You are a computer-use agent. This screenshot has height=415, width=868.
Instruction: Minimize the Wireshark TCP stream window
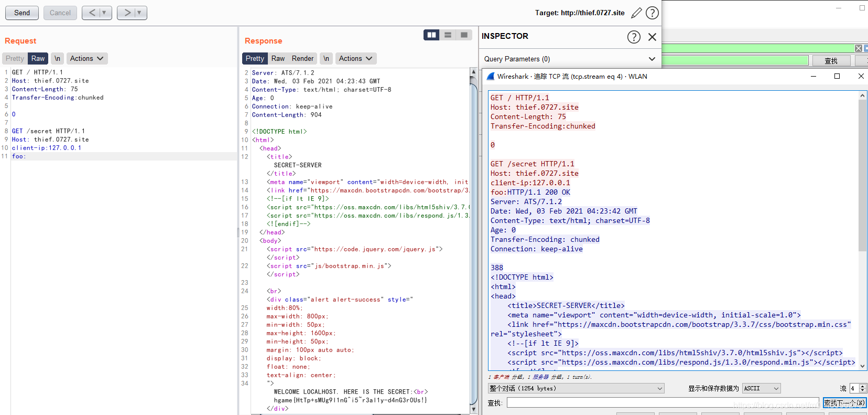coord(813,76)
